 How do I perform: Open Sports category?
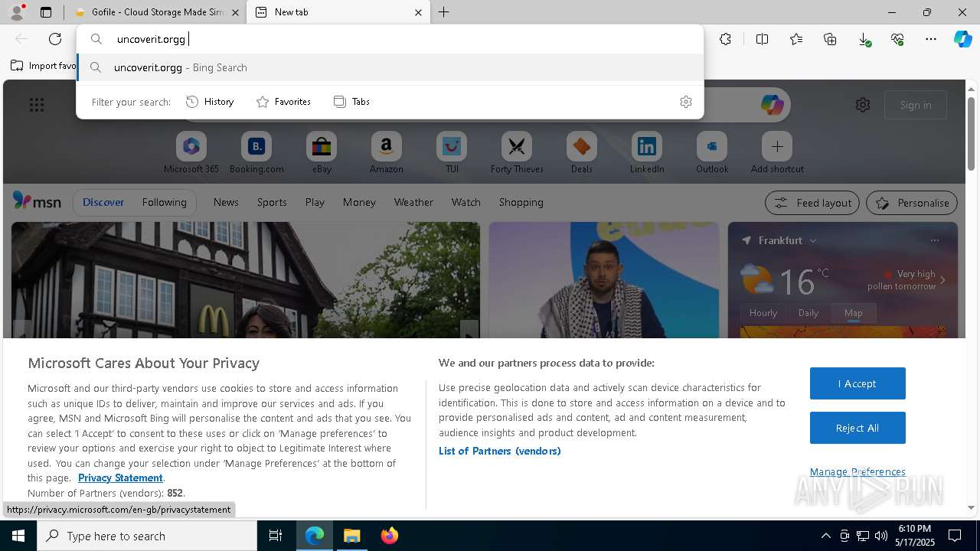pos(272,202)
